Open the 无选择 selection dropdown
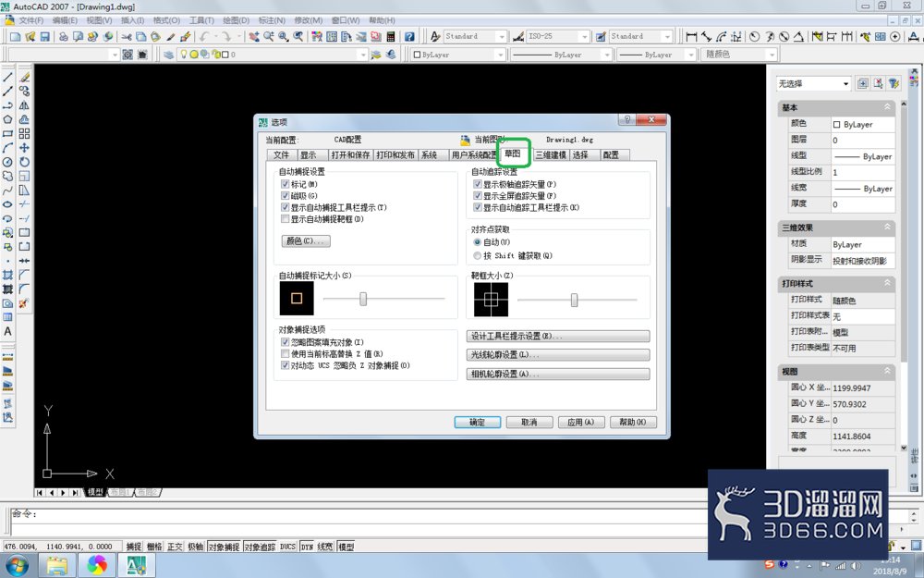This screenshot has width=924, height=578. [845, 84]
